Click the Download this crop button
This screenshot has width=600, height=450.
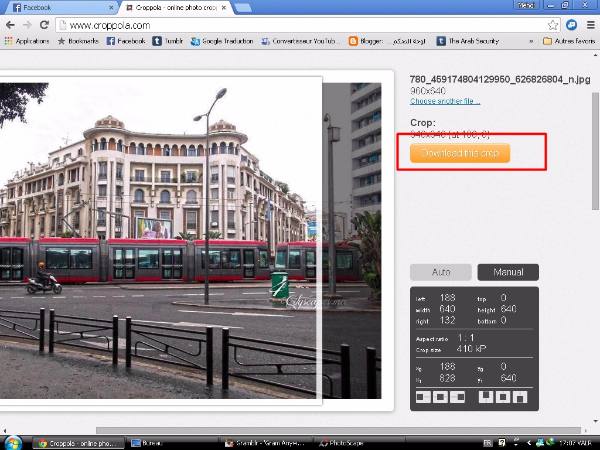tap(460, 153)
